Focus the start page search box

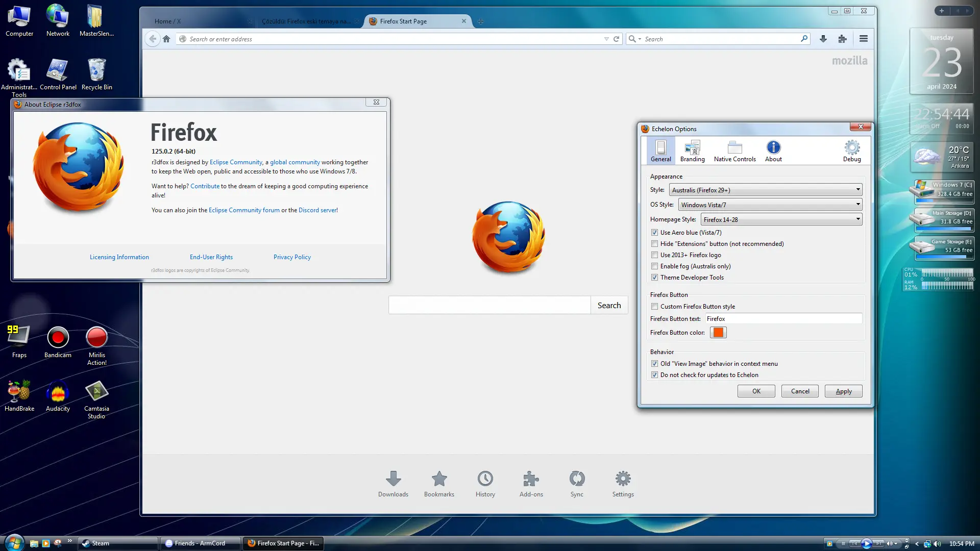coord(489,305)
